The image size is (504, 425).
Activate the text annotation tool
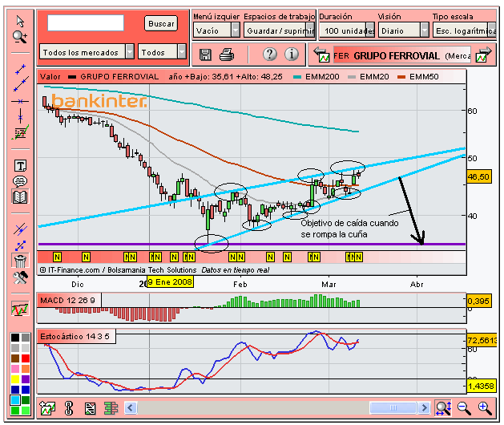click(x=20, y=166)
